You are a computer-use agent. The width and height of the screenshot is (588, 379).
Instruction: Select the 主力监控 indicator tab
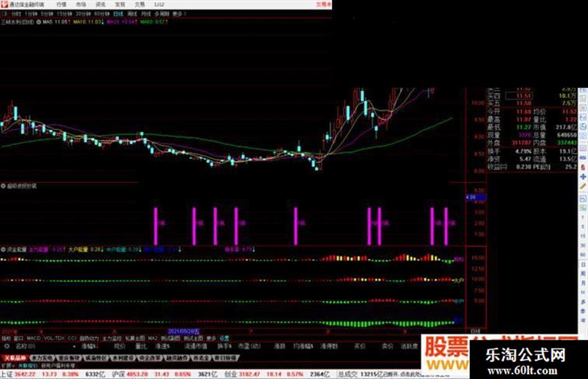[x=112, y=338]
